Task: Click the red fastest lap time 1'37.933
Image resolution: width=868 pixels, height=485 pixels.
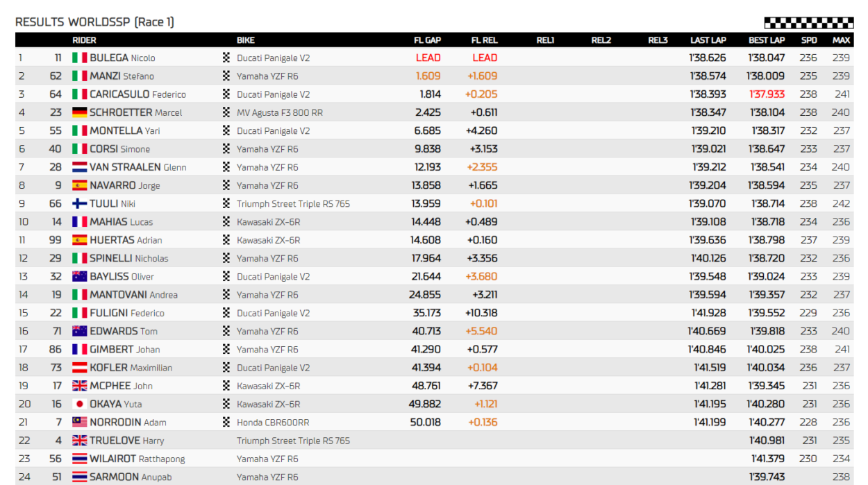Action: pyautogui.click(x=767, y=94)
